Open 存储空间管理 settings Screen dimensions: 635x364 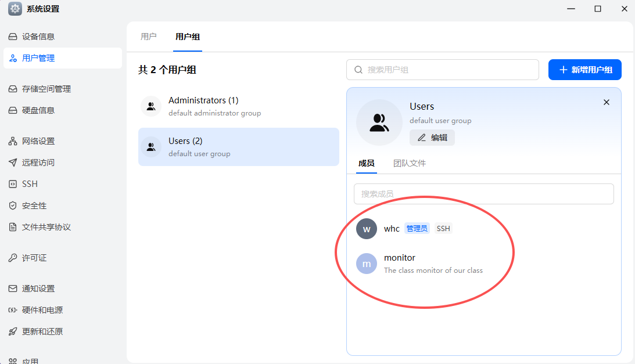[x=62, y=89]
